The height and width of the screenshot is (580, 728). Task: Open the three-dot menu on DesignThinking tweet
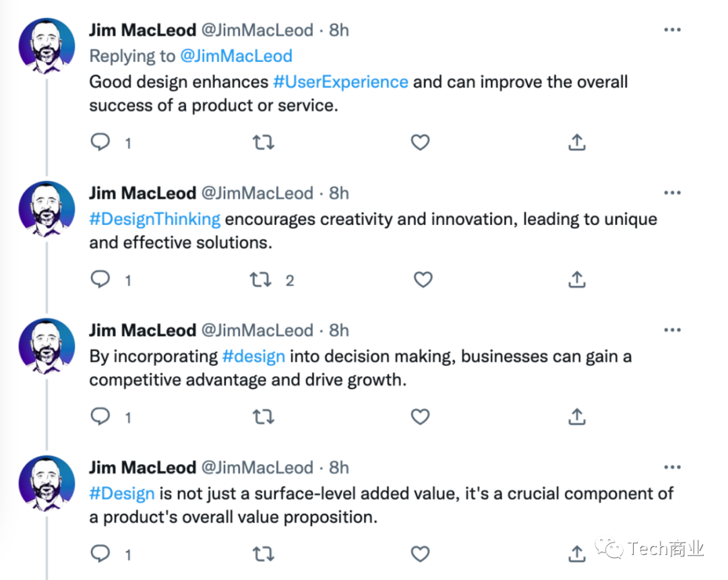click(x=672, y=193)
